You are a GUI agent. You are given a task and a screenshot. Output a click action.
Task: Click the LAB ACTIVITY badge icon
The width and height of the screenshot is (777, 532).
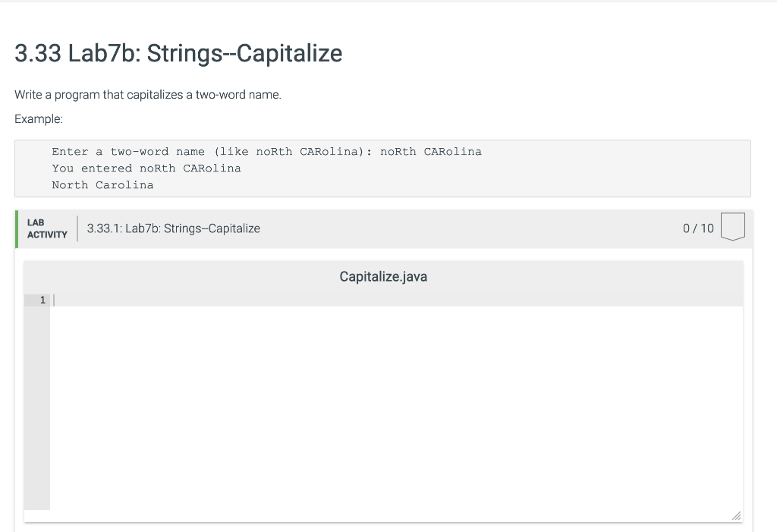click(x=46, y=228)
